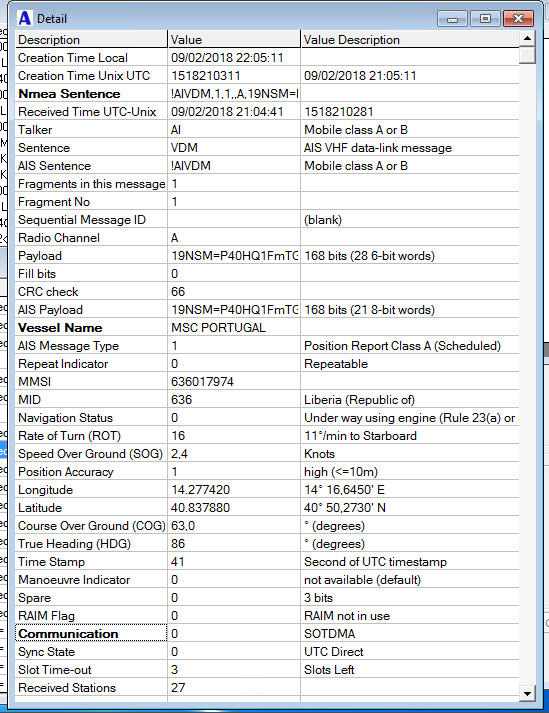Click the Description column header
Image resolution: width=549 pixels, height=713 pixels.
[x=91, y=40]
